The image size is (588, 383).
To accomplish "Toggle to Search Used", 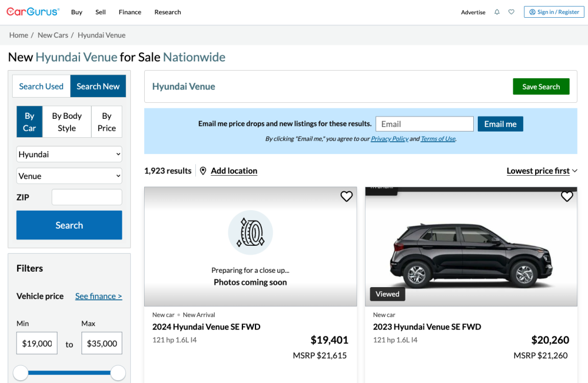I will click(x=41, y=86).
